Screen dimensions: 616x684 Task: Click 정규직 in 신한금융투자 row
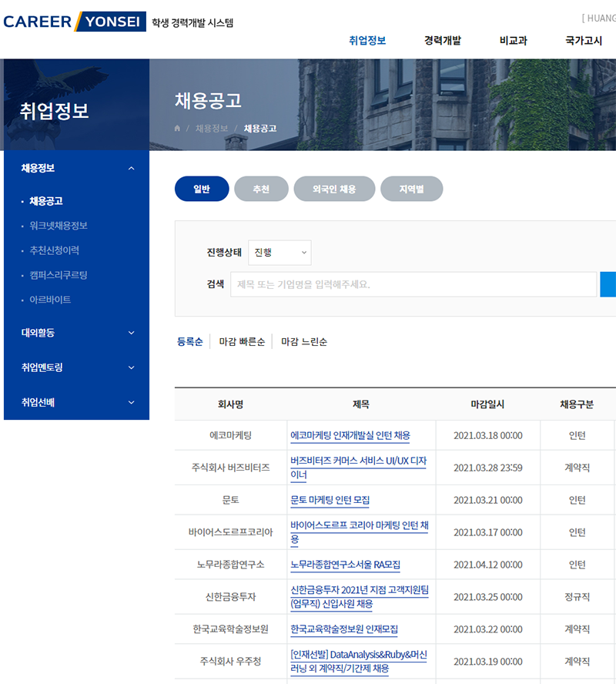pos(577,597)
